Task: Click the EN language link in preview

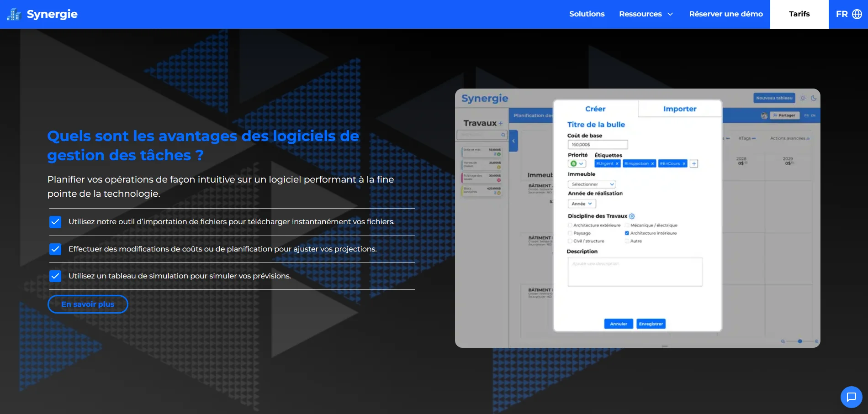Action: point(813,115)
